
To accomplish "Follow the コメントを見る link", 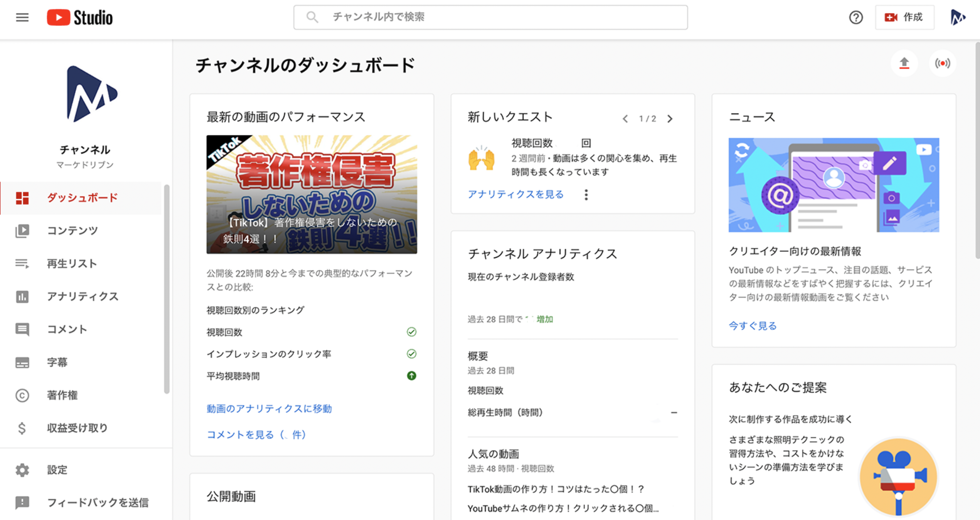I will [257, 435].
